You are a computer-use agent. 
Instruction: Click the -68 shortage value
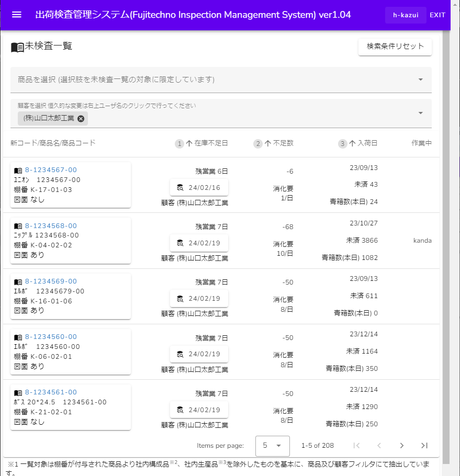(288, 227)
